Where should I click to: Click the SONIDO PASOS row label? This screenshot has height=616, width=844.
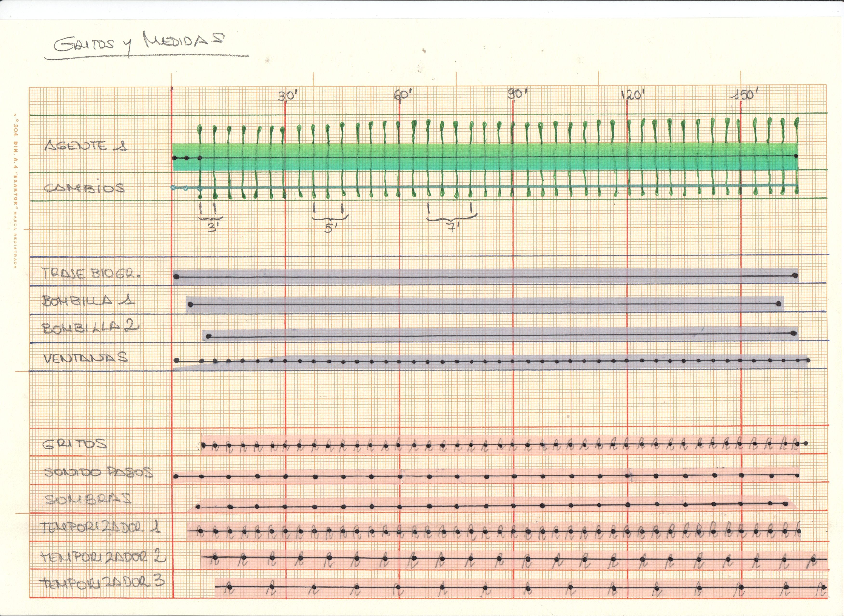[99, 472]
